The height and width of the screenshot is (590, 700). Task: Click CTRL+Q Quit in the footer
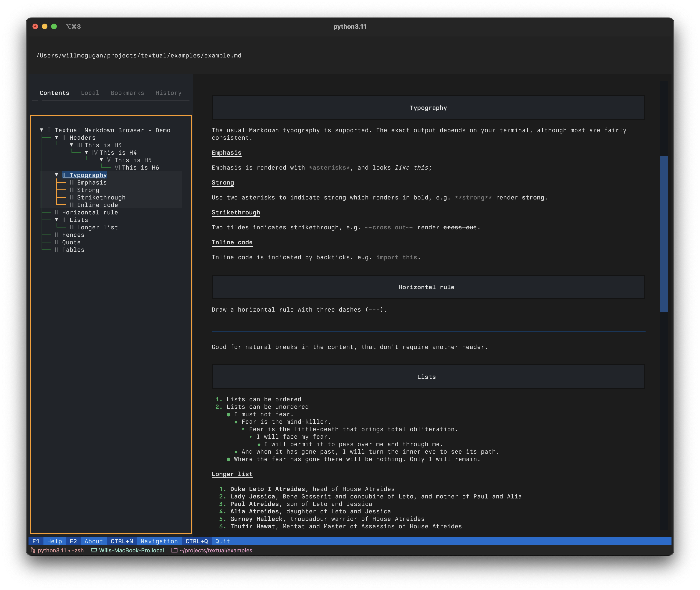tap(208, 541)
